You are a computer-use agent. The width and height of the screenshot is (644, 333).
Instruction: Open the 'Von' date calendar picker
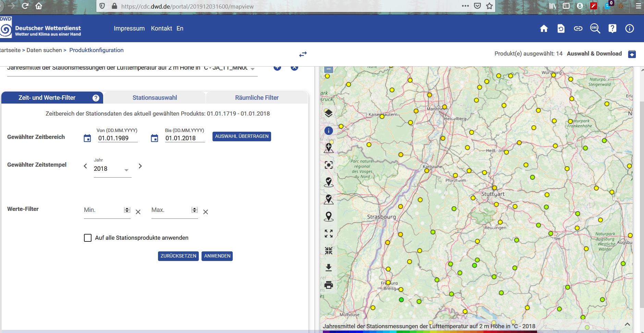[x=87, y=138]
